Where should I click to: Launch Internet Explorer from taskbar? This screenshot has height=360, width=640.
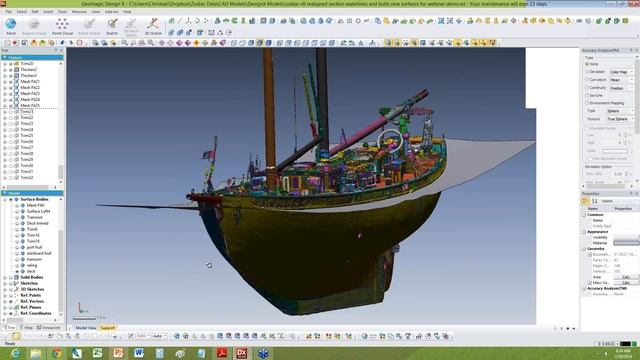click(x=16, y=353)
